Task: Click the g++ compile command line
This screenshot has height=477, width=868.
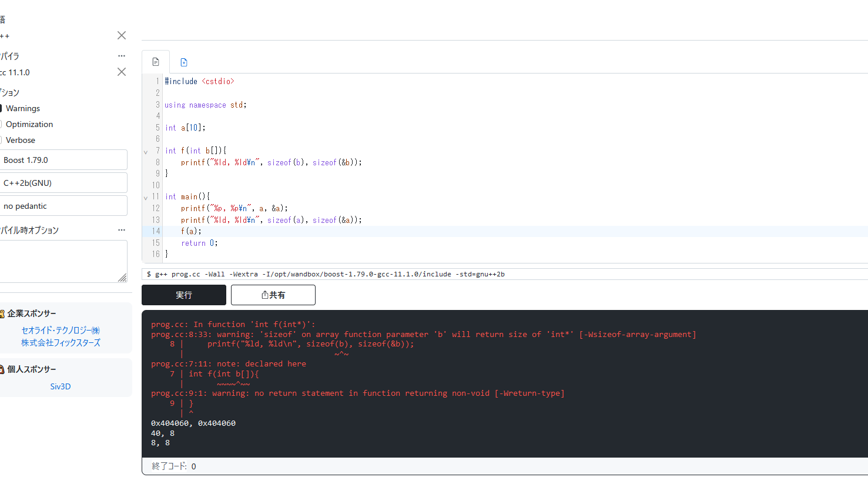Action: click(x=505, y=274)
